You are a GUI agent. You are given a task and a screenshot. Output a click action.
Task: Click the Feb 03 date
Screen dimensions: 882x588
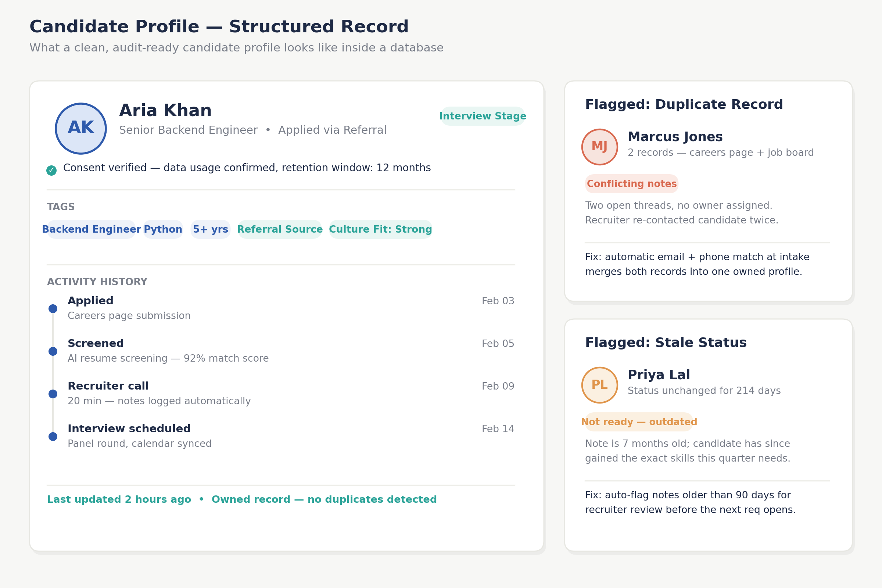(498, 301)
